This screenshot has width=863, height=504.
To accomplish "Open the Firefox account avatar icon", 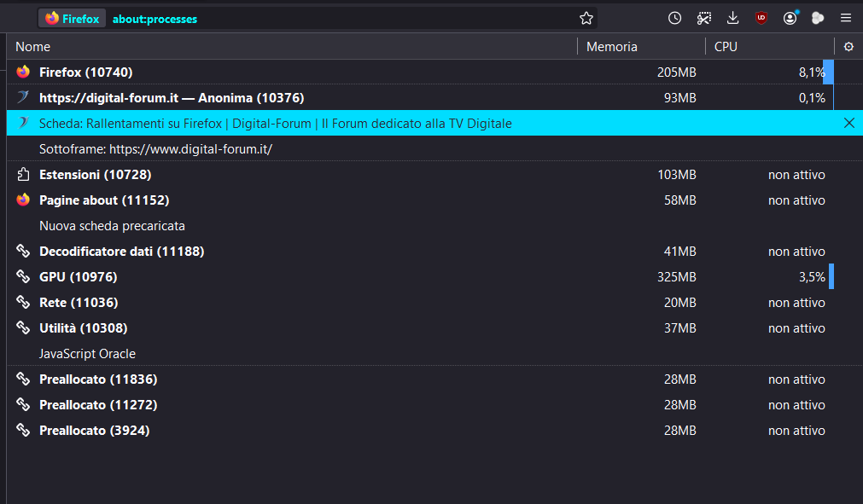I will 790,18.
